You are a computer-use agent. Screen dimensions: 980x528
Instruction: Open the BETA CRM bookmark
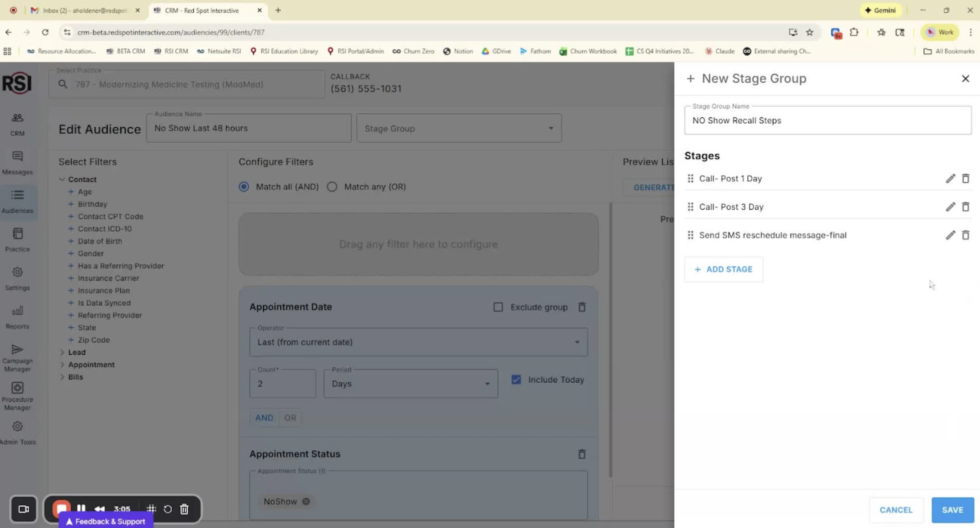(126, 51)
